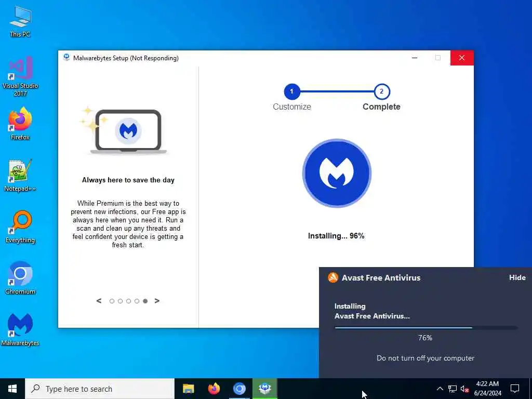The width and height of the screenshot is (532, 399).
Task: Open File Explorer from the taskbar
Action: coord(188,389)
